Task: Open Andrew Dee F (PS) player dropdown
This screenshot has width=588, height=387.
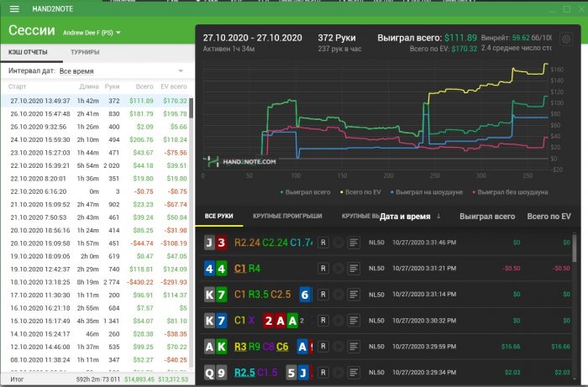Action: [x=92, y=33]
